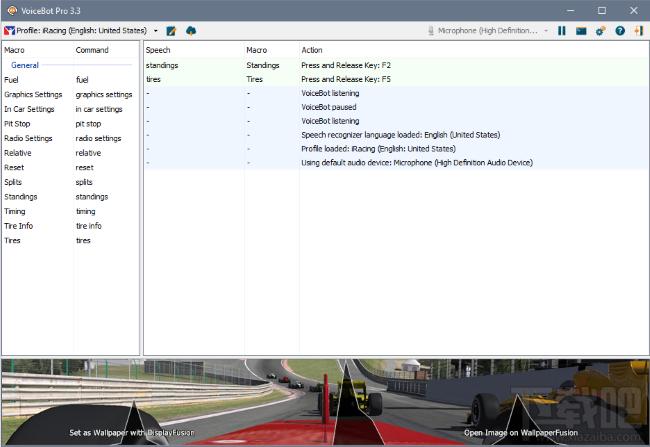Click the cloud download profiles icon
This screenshot has width=650, height=447.
191,31
